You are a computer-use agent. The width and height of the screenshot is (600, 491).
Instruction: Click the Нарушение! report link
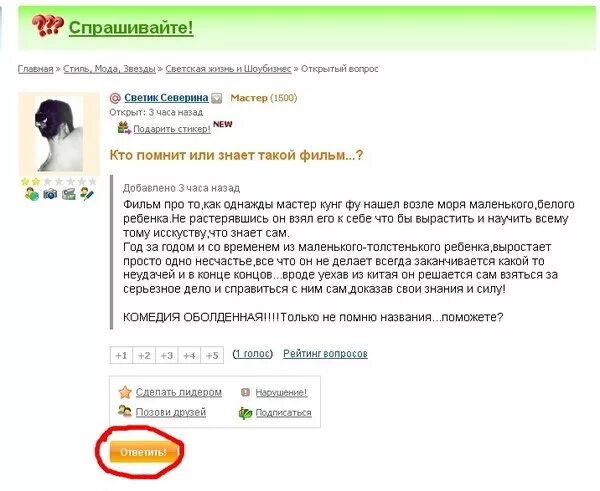click(x=281, y=393)
